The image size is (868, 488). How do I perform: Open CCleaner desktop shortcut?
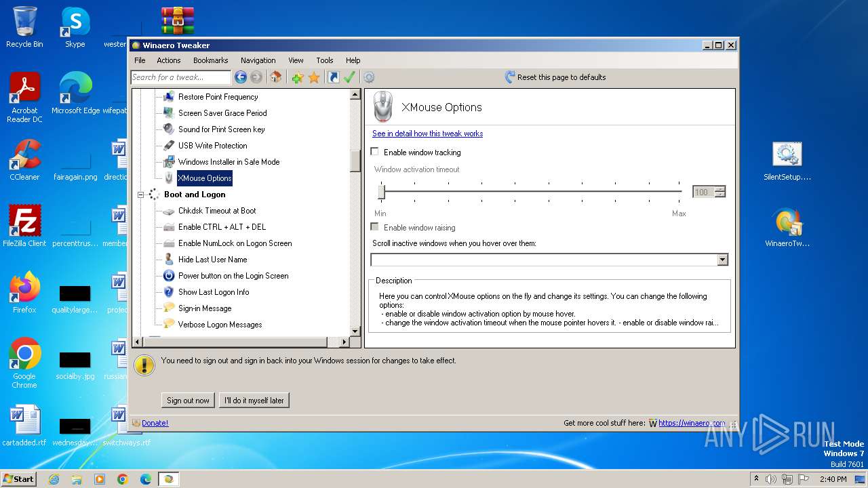(24, 161)
